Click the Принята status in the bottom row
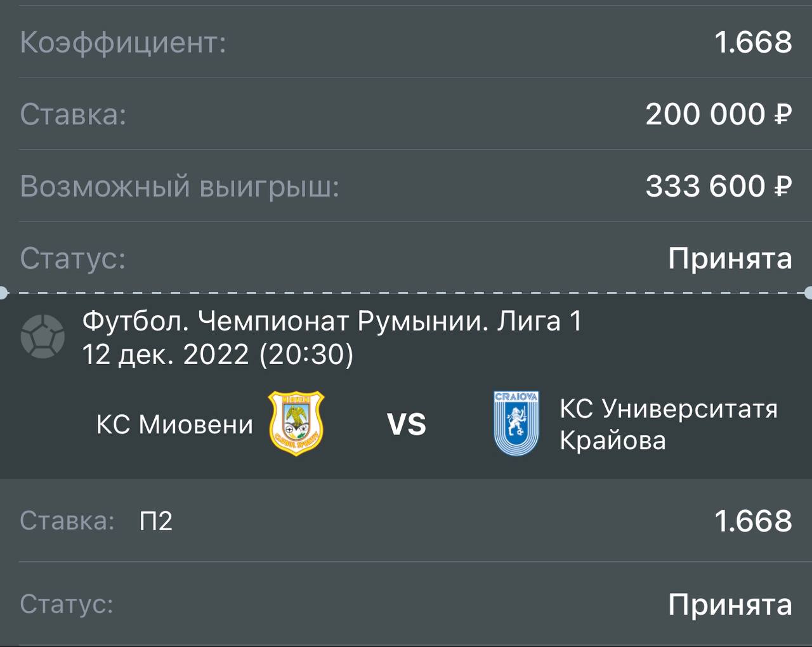Image resolution: width=812 pixels, height=647 pixels. [x=730, y=605]
